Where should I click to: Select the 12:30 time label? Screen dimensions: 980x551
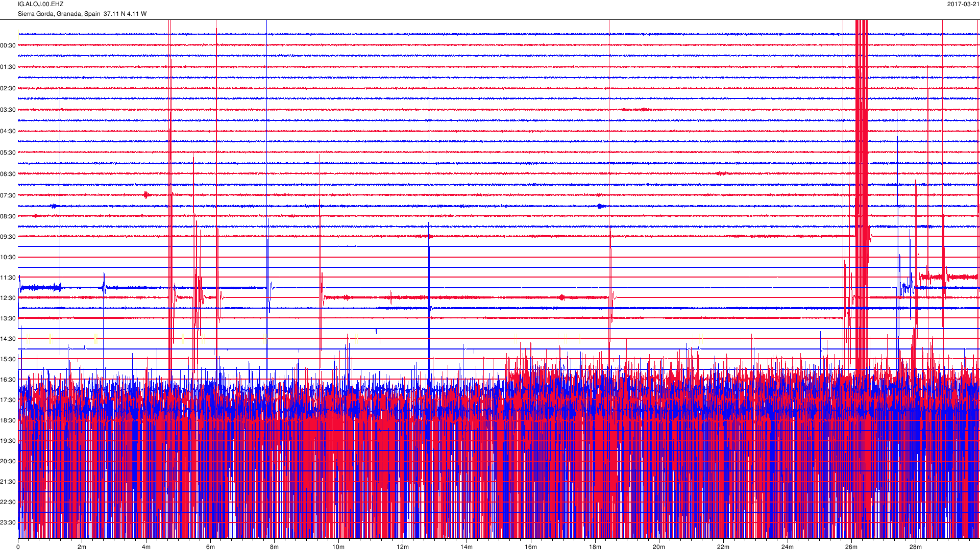pyautogui.click(x=8, y=298)
